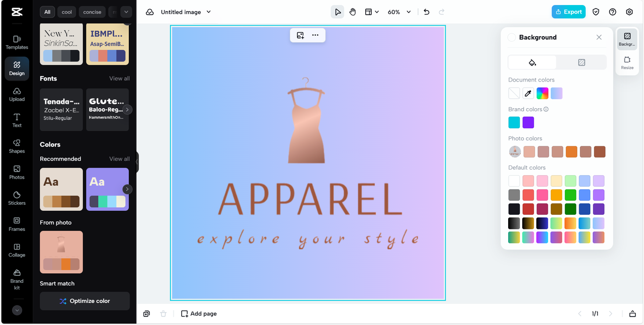The width and height of the screenshot is (644, 325).
Task: Select the cyan brand color
Action: coord(514,122)
